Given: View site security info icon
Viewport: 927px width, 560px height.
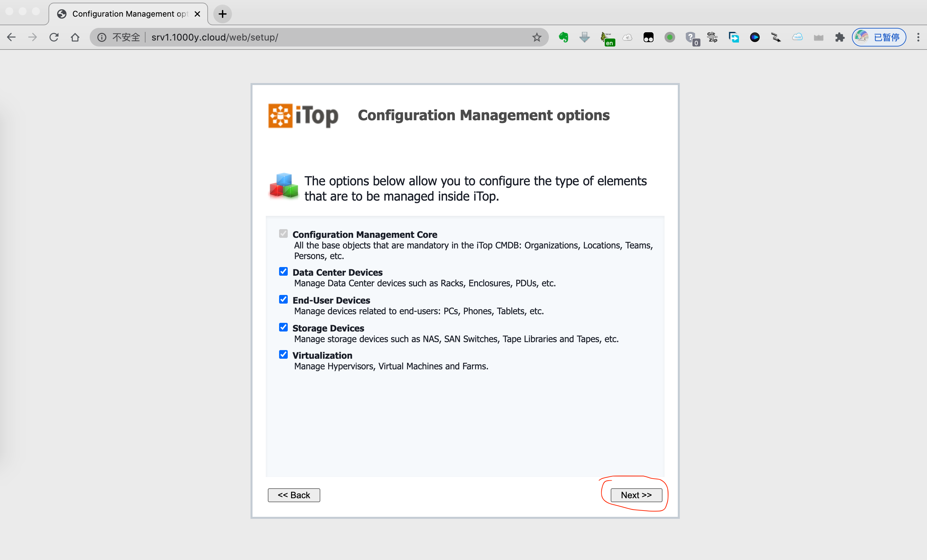Looking at the screenshot, I should 102,37.
